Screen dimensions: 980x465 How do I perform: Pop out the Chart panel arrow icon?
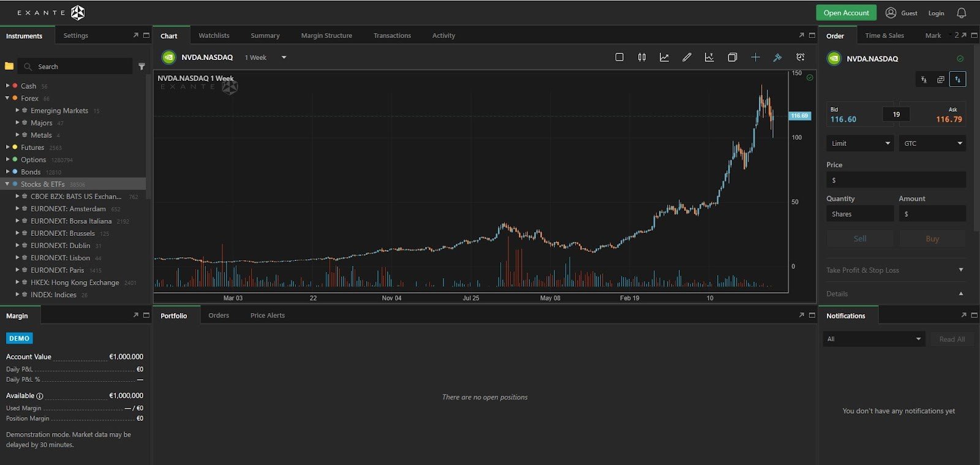[x=801, y=36]
